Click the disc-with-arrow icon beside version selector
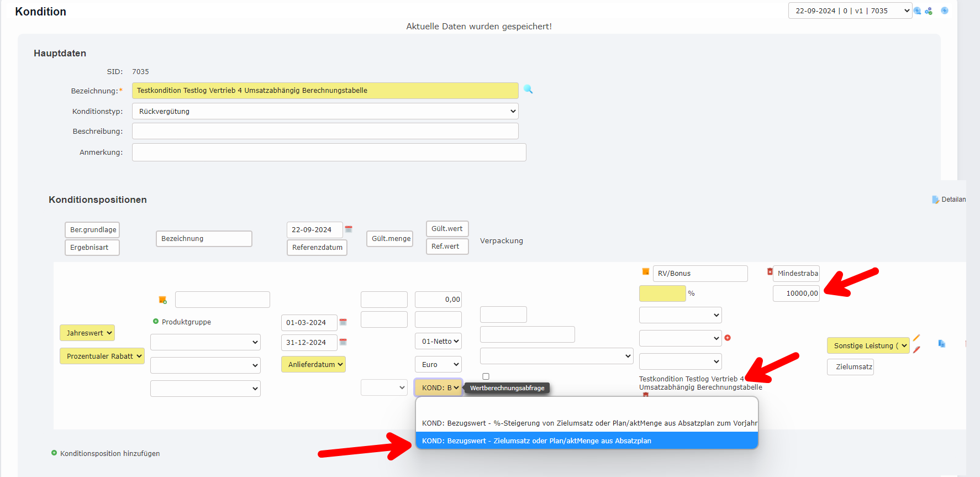980x477 pixels. (918, 11)
